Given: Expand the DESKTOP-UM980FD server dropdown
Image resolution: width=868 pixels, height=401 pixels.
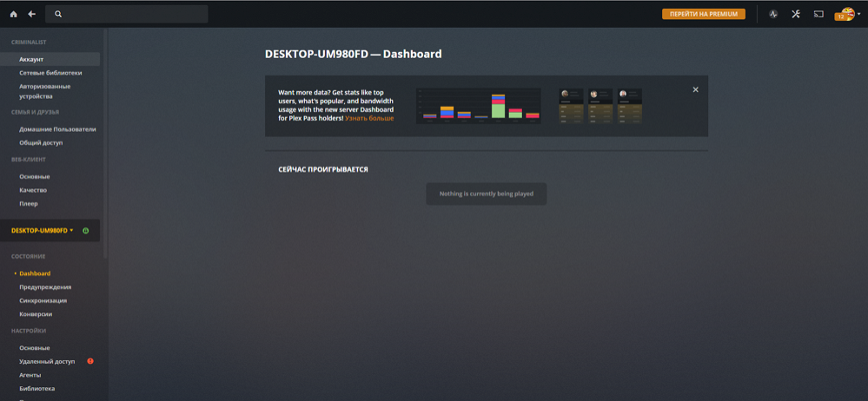Looking at the screenshot, I should pyautogui.click(x=42, y=230).
